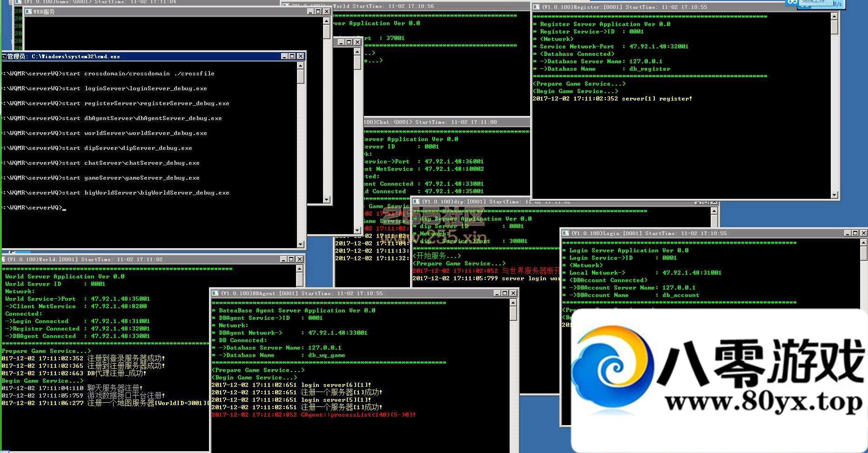Click the dip server window title icon
The image size is (868, 453).
click(x=417, y=202)
